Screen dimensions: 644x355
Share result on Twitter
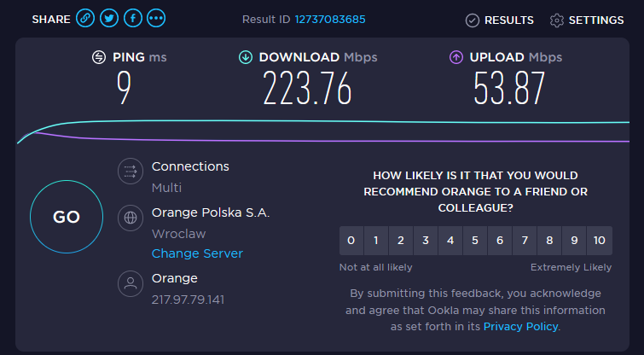109,18
